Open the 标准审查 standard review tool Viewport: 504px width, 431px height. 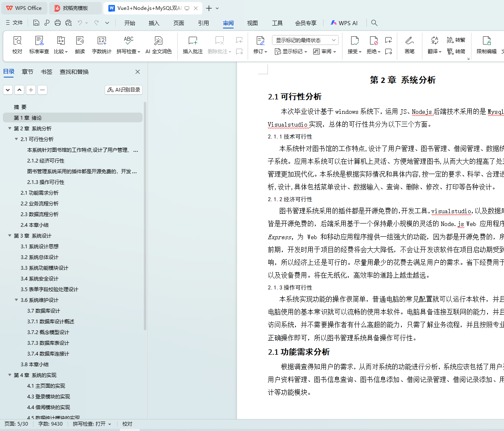pyautogui.click(x=39, y=45)
